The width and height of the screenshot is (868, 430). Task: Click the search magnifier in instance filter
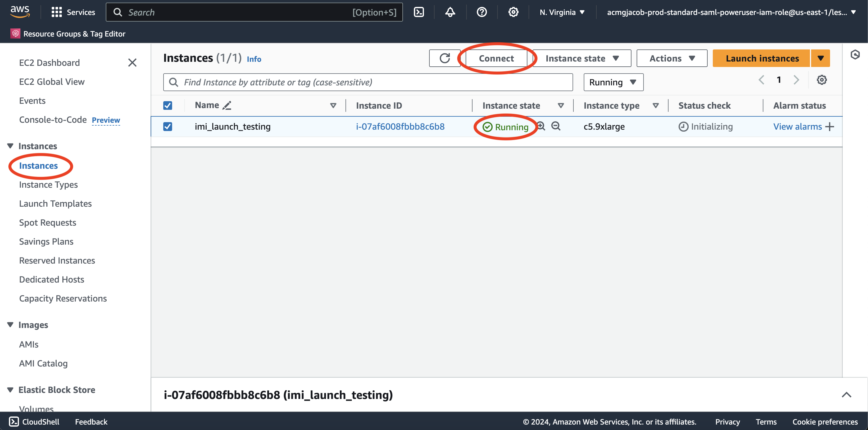pos(174,82)
